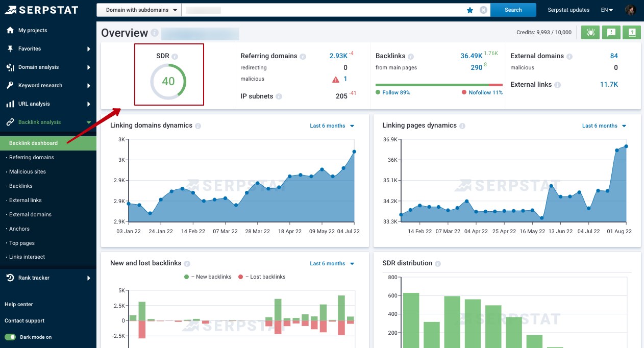Click the Rank tracker history icon
644x348 pixels.
click(10, 278)
